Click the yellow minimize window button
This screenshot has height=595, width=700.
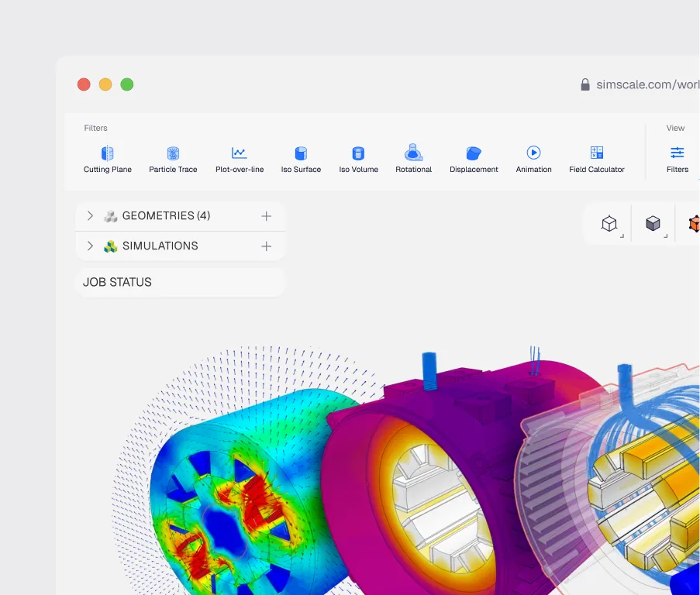(x=105, y=84)
